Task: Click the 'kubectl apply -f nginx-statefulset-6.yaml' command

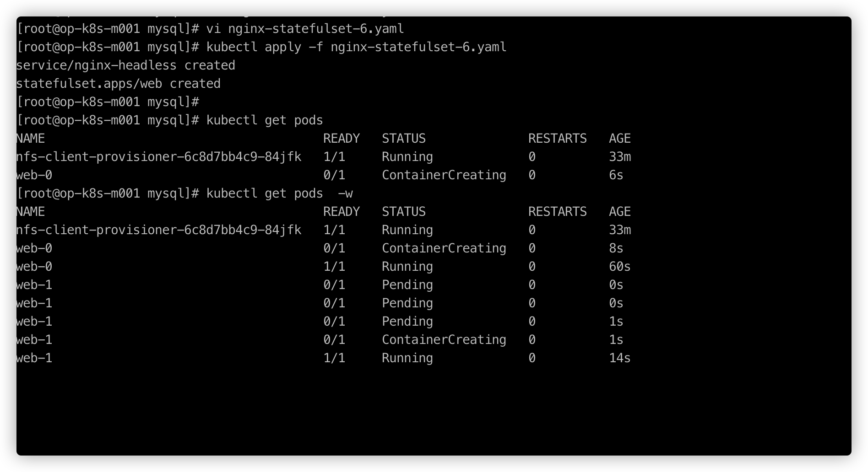Action: (357, 47)
